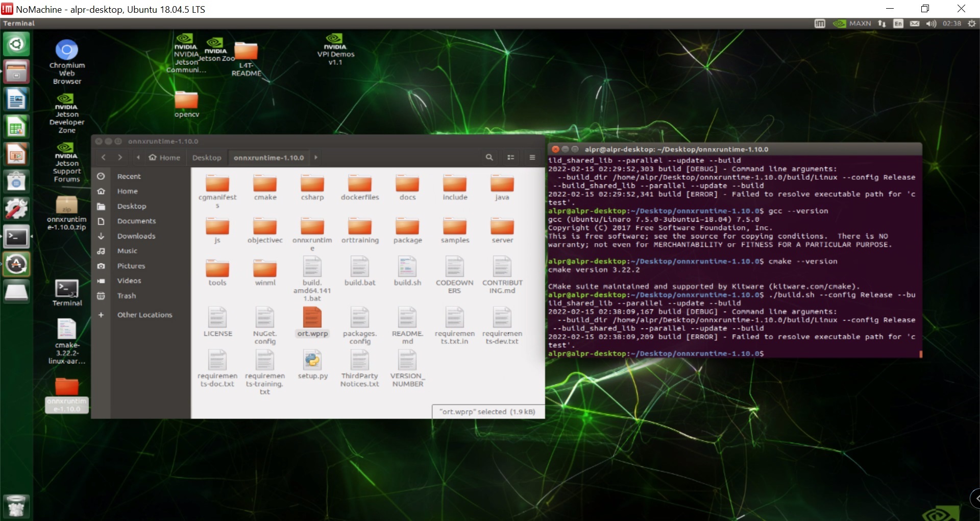The image size is (980, 521).
Task: Open NVIDIA VPI Demos desktop shortcut
Action: pos(335,50)
